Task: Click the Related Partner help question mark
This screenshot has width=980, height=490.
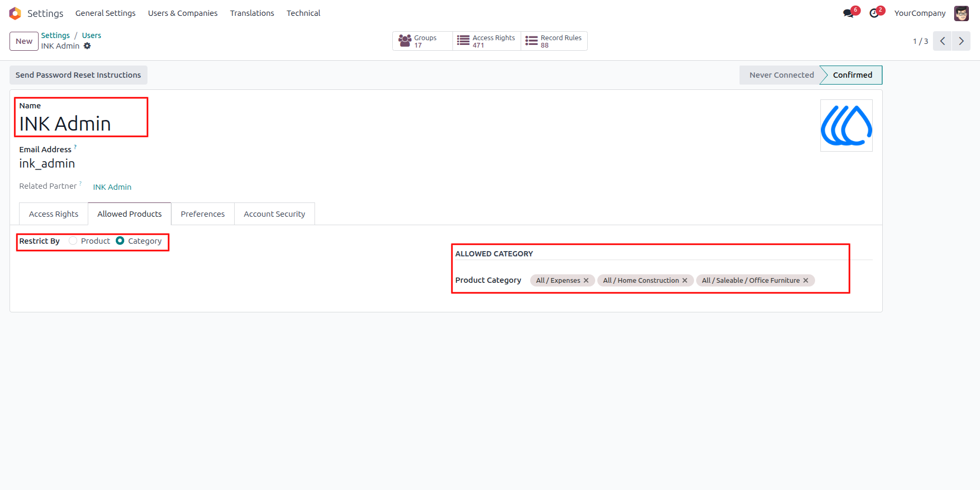Action: [x=80, y=183]
